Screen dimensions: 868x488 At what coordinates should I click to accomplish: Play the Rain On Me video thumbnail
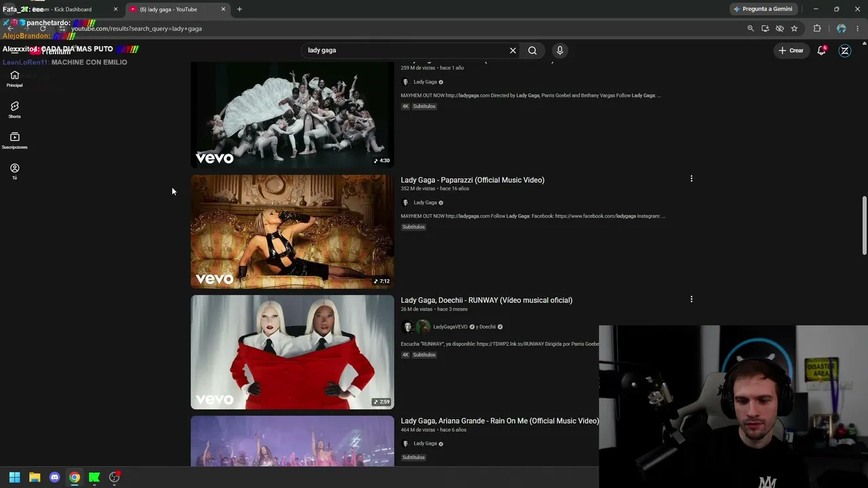pos(292,441)
